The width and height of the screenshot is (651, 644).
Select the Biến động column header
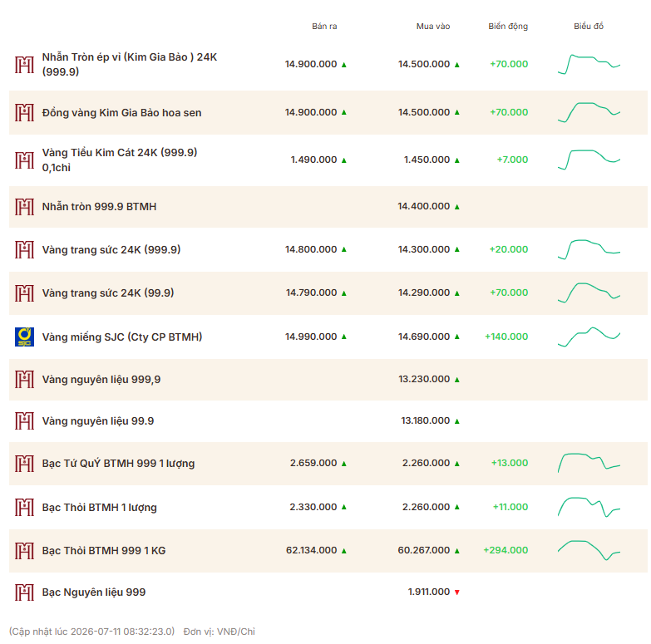pyautogui.click(x=508, y=26)
